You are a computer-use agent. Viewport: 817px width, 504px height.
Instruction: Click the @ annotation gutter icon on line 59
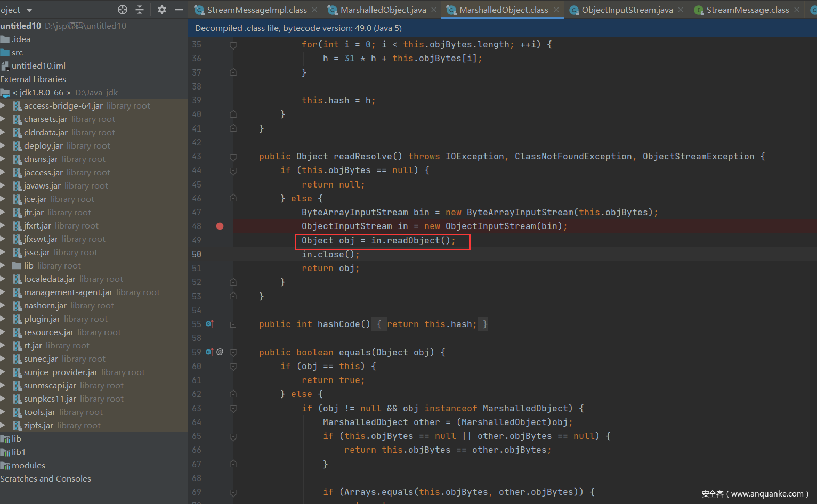(x=220, y=352)
